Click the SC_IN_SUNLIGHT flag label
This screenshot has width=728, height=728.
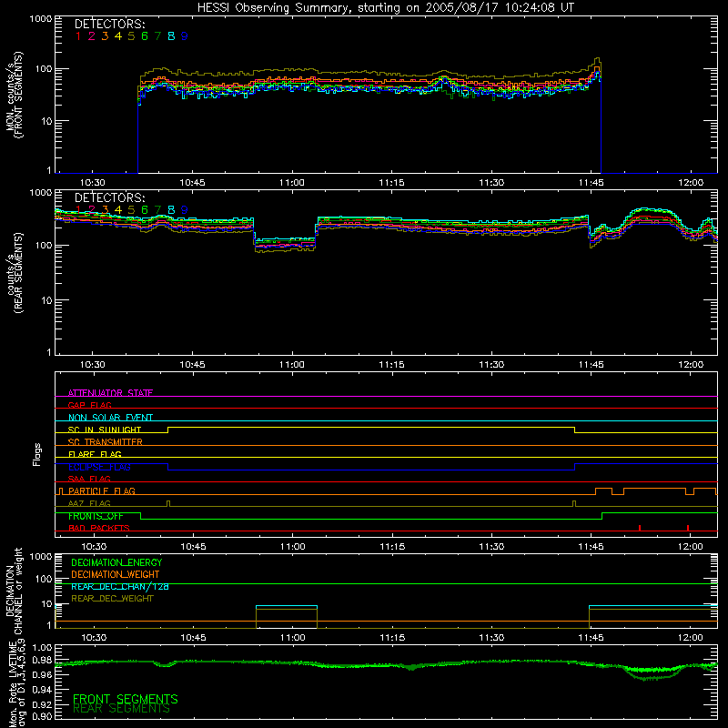105,430
